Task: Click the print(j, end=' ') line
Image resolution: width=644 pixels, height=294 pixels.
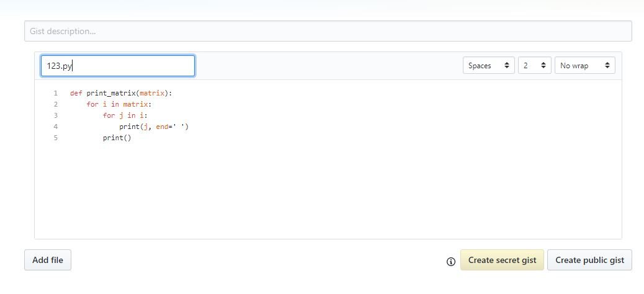Action: [154, 127]
